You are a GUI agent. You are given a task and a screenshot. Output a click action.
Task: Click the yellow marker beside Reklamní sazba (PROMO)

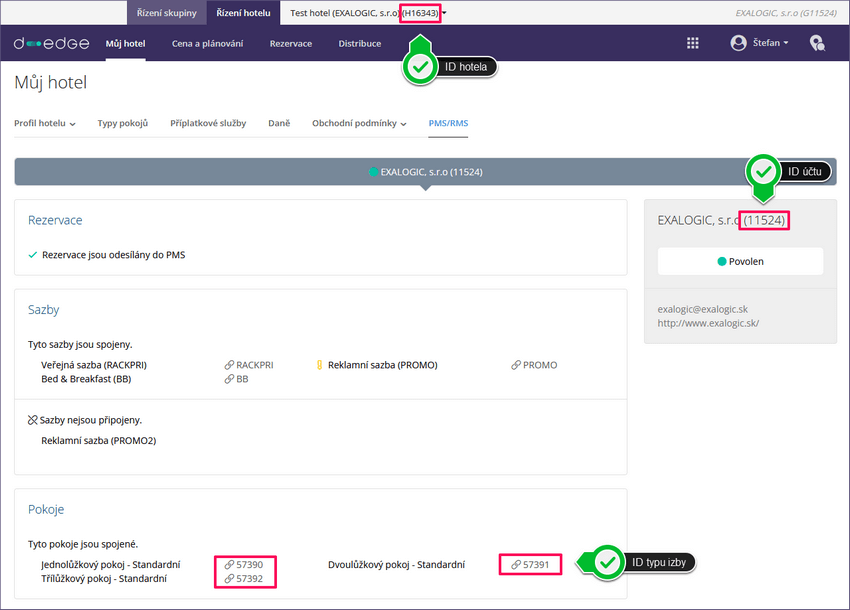tap(319, 365)
